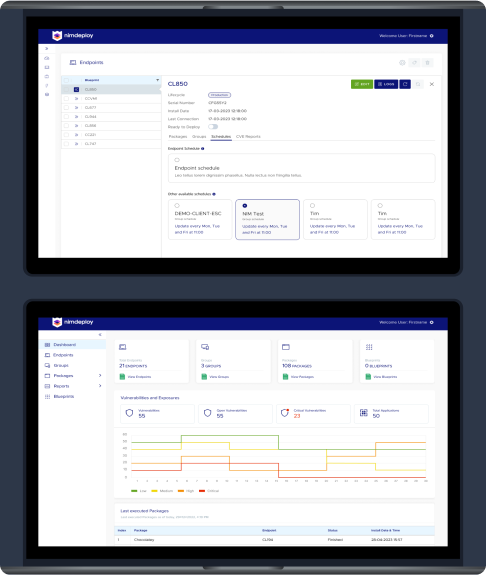
Task: Expand the CC221 row arrow
Action: click(x=76, y=135)
